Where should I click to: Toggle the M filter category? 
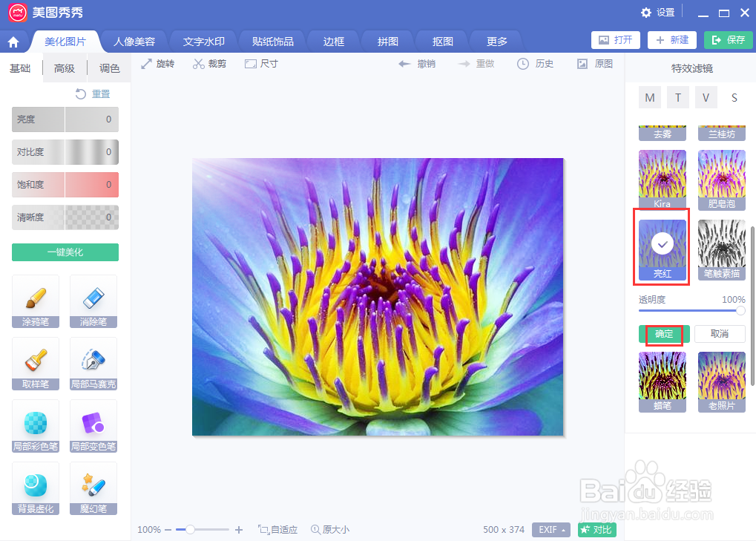(649, 96)
